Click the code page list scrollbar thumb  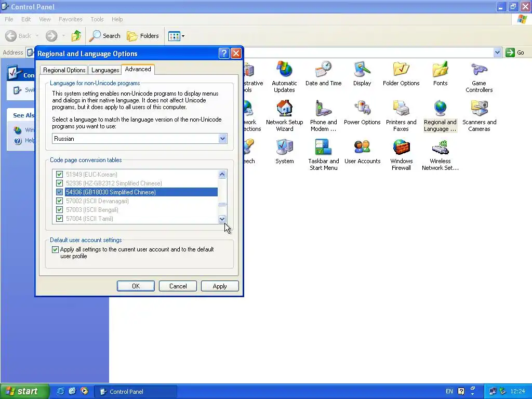click(222, 204)
